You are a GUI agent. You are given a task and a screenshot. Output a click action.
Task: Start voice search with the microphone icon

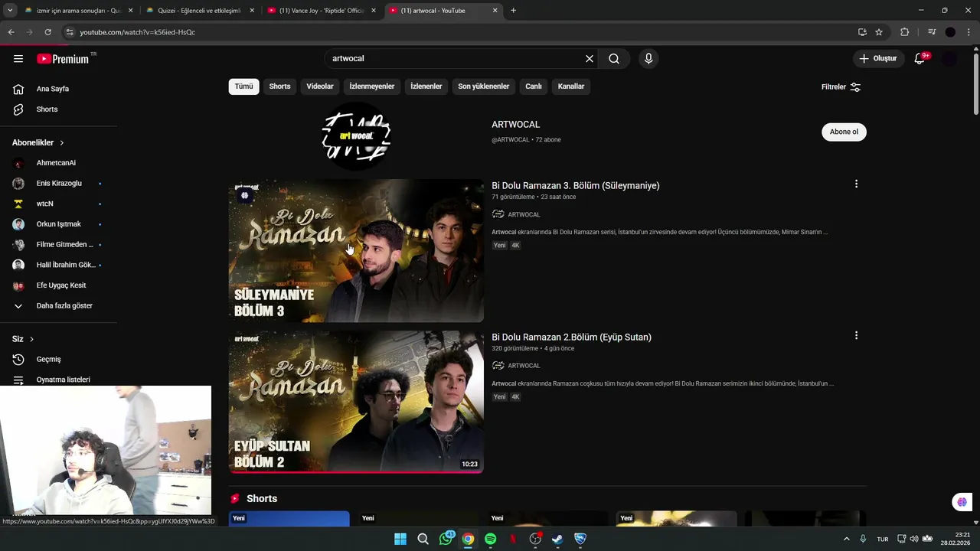point(648,59)
